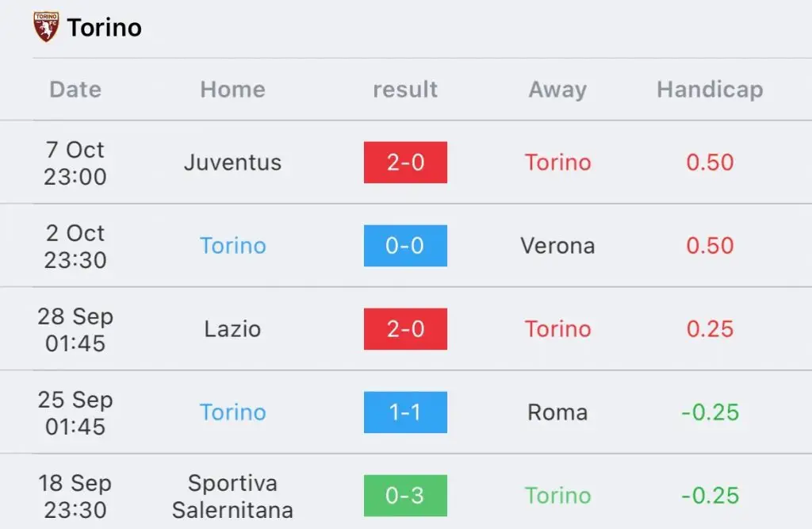Select the Home column header
Viewport: 812px width, 529px height.
coord(232,90)
